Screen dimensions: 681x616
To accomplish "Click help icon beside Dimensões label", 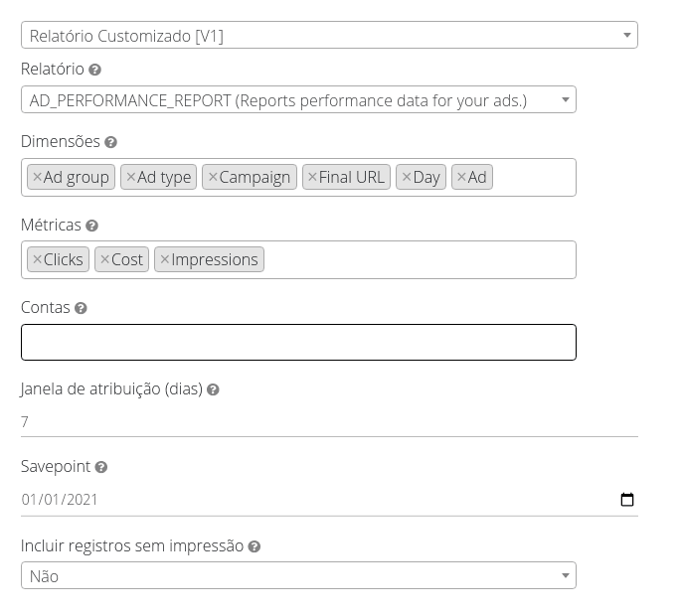I will coord(110,142).
